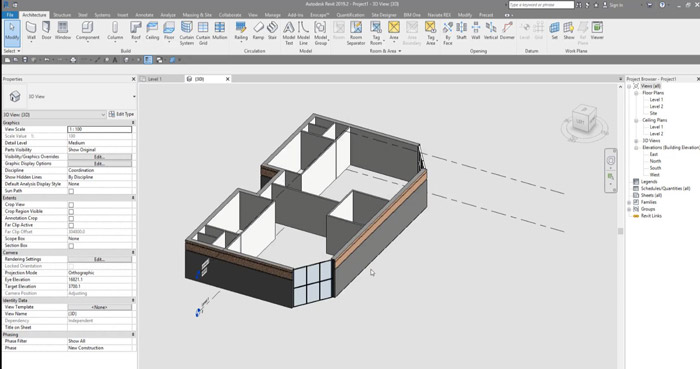Select the Vertical opening tool
The height and width of the screenshot is (369, 700).
[491, 31]
